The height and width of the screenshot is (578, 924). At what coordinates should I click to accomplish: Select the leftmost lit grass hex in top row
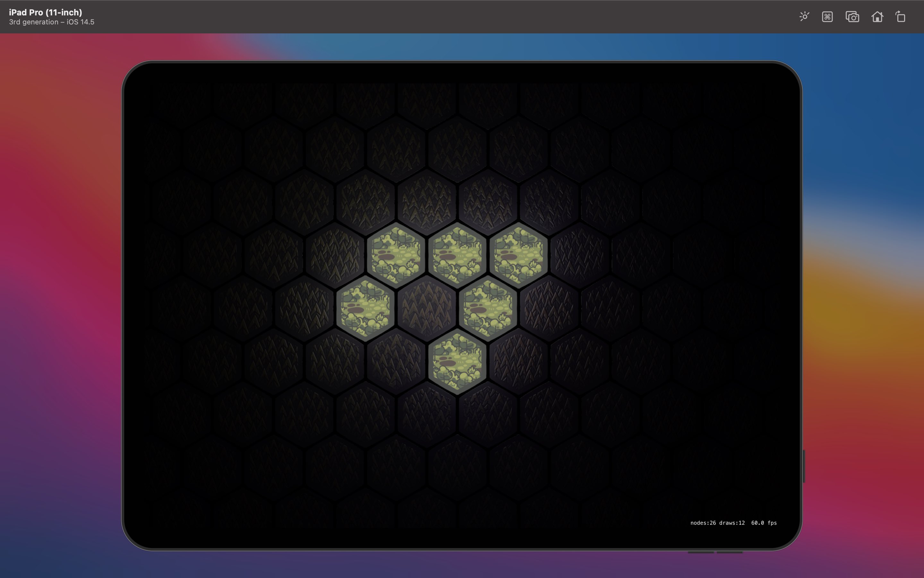click(x=396, y=255)
